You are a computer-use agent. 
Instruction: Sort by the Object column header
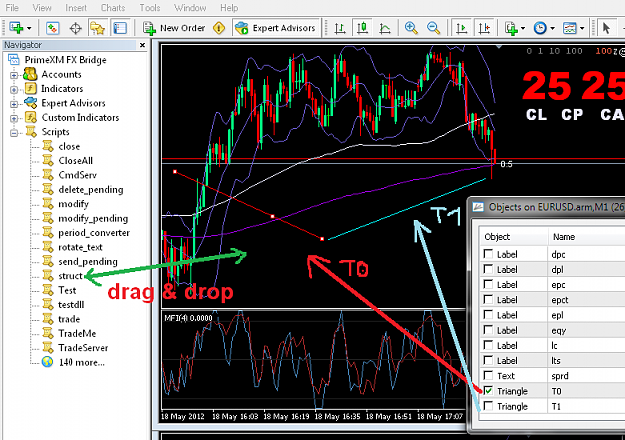click(514, 237)
